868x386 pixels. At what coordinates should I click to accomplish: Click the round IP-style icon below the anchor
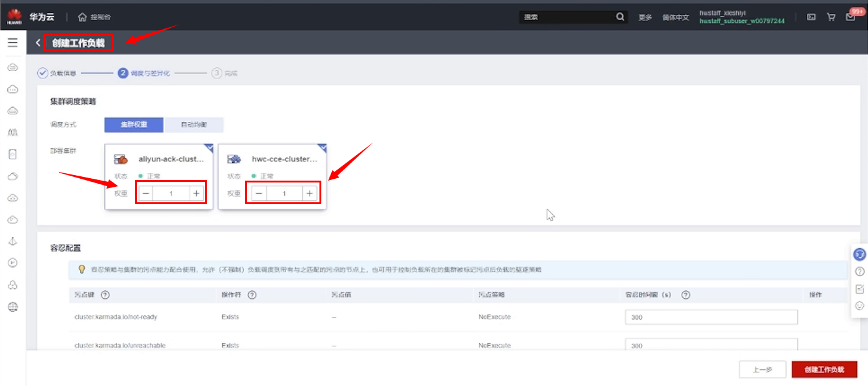[x=12, y=263]
